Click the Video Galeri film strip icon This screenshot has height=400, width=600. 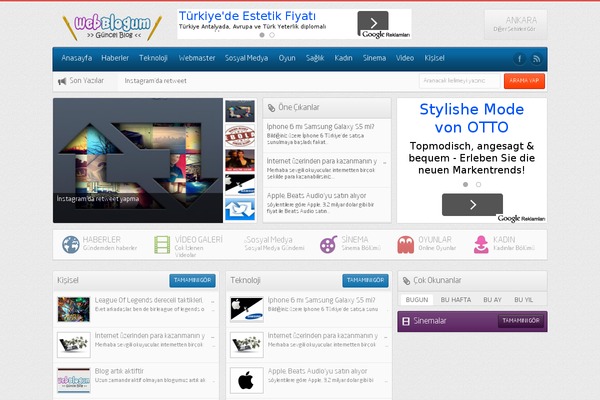(162, 245)
